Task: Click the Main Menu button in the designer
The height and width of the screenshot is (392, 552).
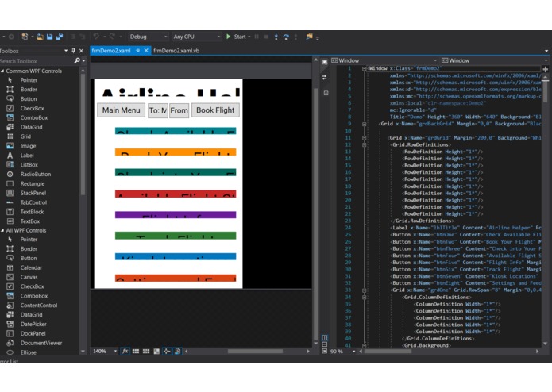Action: click(x=121, y=110)
